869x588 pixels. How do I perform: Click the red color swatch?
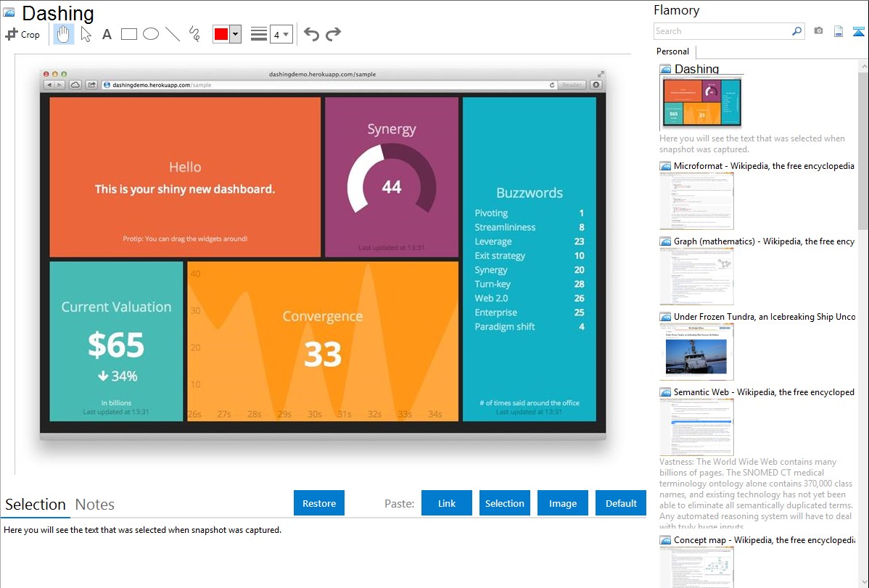point(221,34)
